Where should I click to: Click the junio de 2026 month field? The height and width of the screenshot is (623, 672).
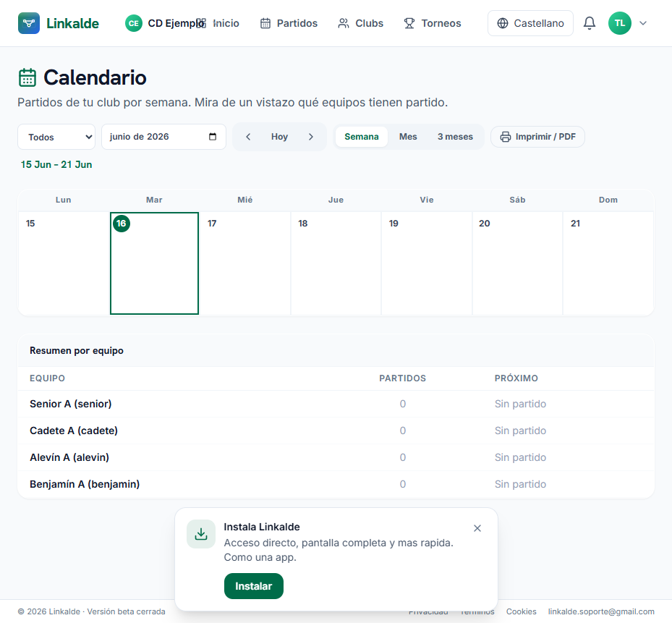point(163,137)
